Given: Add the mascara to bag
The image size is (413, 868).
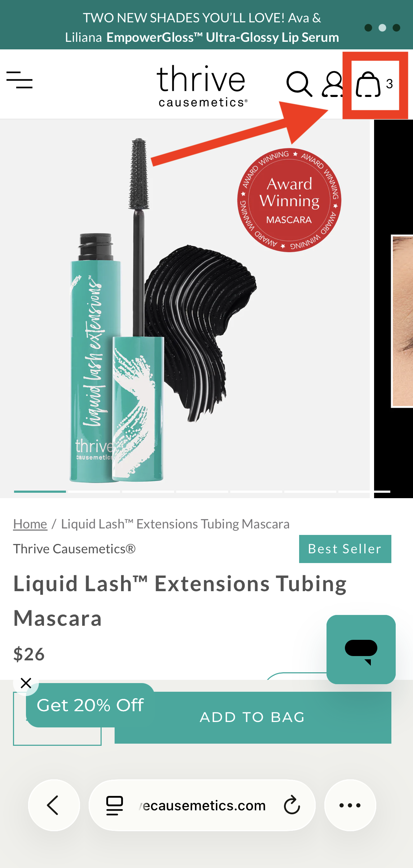Looking at the screenshot, I should [x=253, y=717].
